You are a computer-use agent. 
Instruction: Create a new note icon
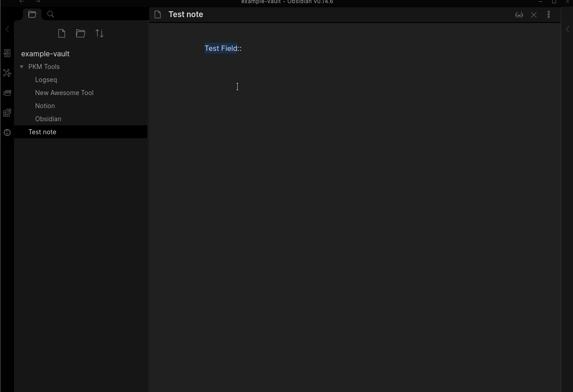62,33
